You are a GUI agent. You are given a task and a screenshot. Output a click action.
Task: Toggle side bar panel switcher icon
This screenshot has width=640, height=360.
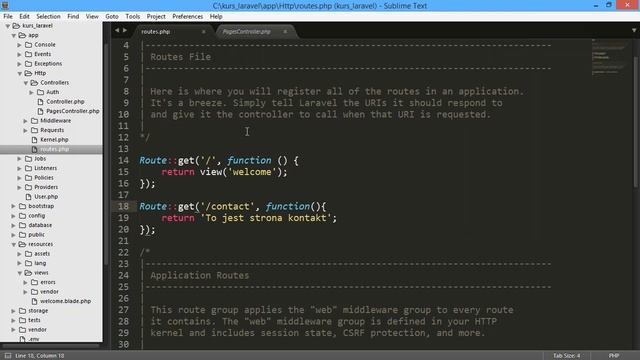pos(8,356)
